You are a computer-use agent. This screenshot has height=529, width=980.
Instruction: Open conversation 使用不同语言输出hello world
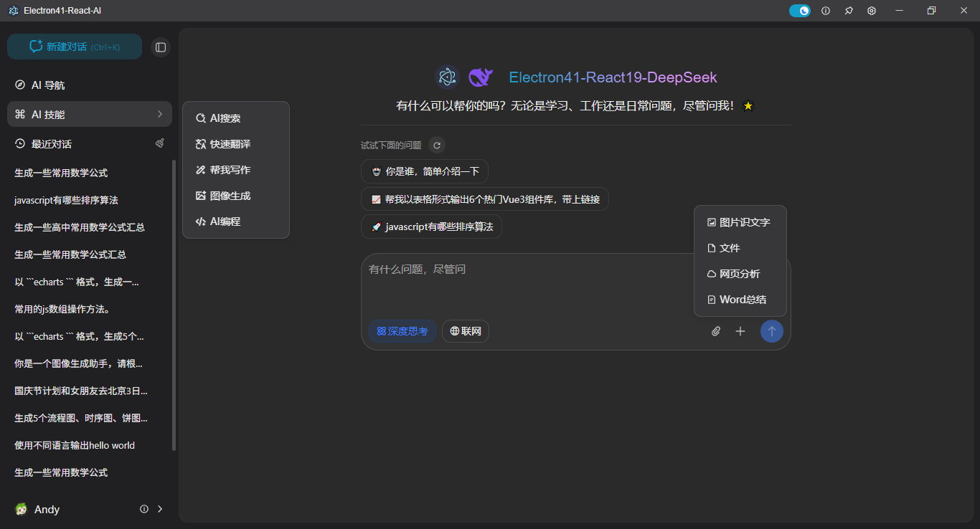click(75, 445)
